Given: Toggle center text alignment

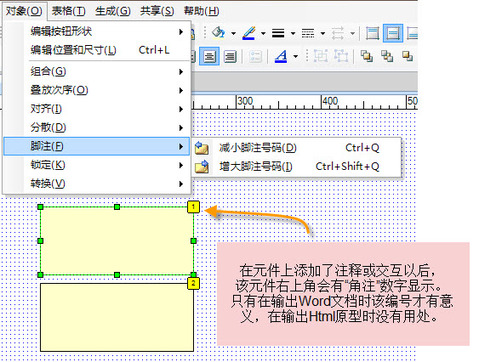Looking at the screenshot, I should (209, 56).
